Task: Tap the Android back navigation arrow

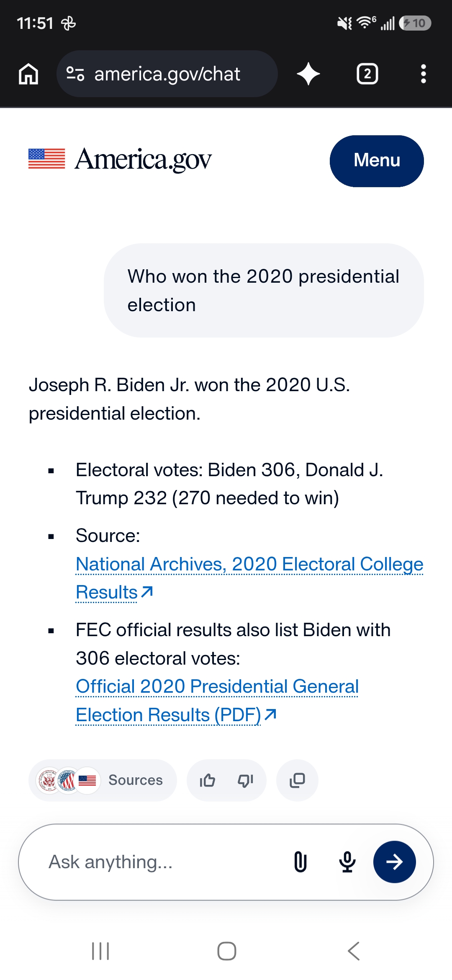Action: click(x=354, y=951)
